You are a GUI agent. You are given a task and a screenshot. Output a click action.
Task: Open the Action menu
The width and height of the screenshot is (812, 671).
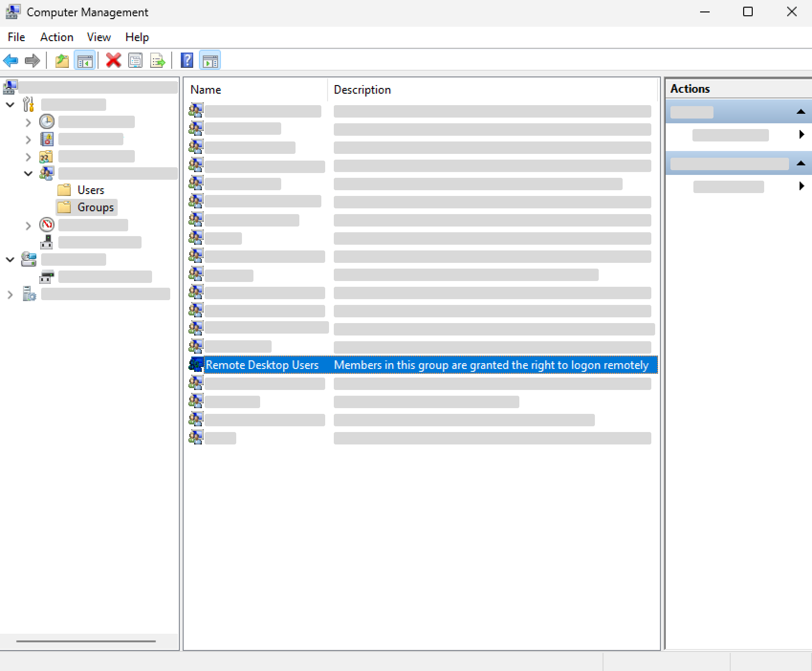(x=56, y=37)
